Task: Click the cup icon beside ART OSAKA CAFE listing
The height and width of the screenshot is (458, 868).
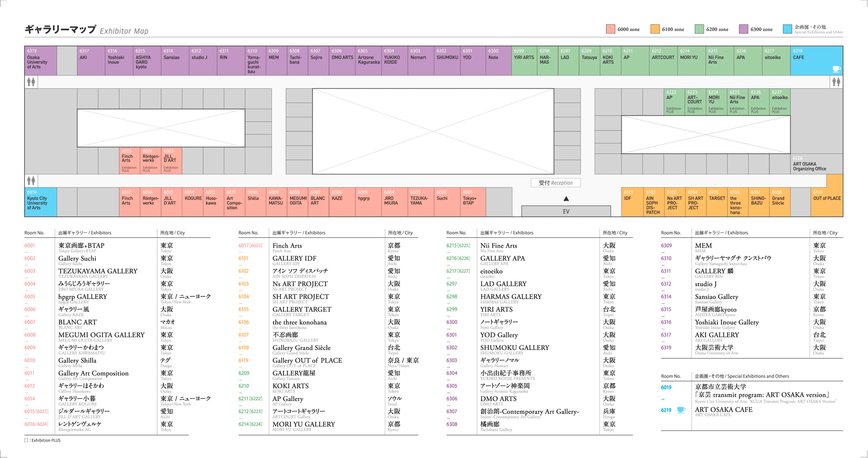Action: click(x=681, y=410)
